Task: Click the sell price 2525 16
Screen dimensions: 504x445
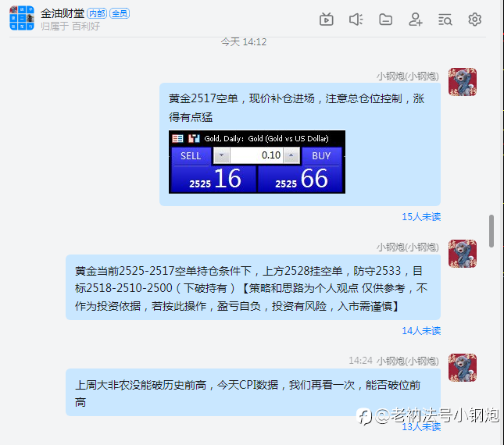Action: (213, 179)
